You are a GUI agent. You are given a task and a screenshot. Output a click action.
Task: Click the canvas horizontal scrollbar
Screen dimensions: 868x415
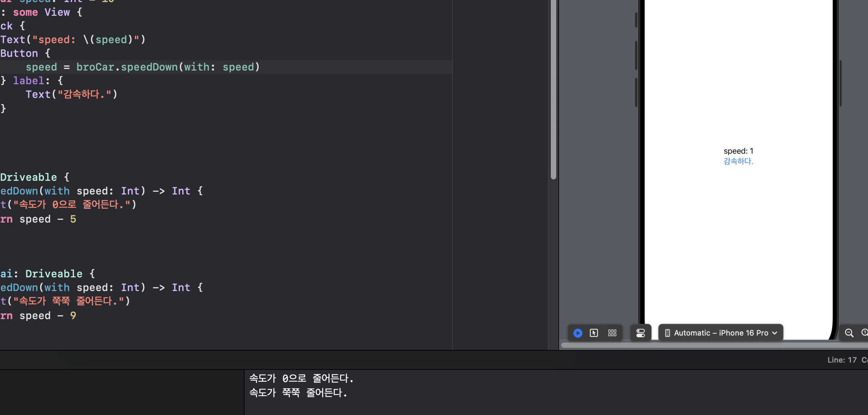tap(712, 345)
